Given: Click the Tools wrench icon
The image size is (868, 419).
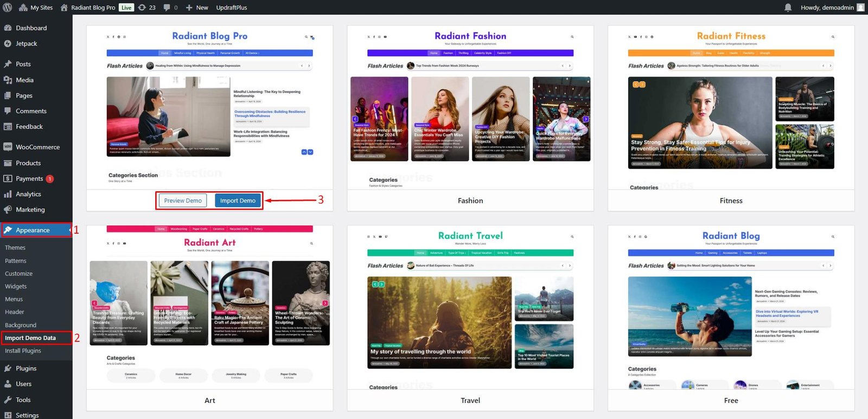Looking at the screenshot, I should click(8, 400).
